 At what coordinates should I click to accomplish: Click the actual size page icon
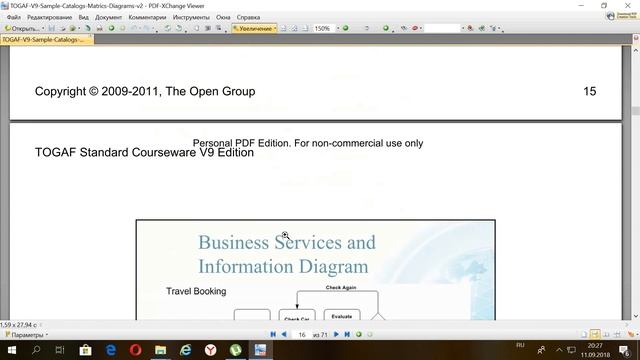point(283,28)
